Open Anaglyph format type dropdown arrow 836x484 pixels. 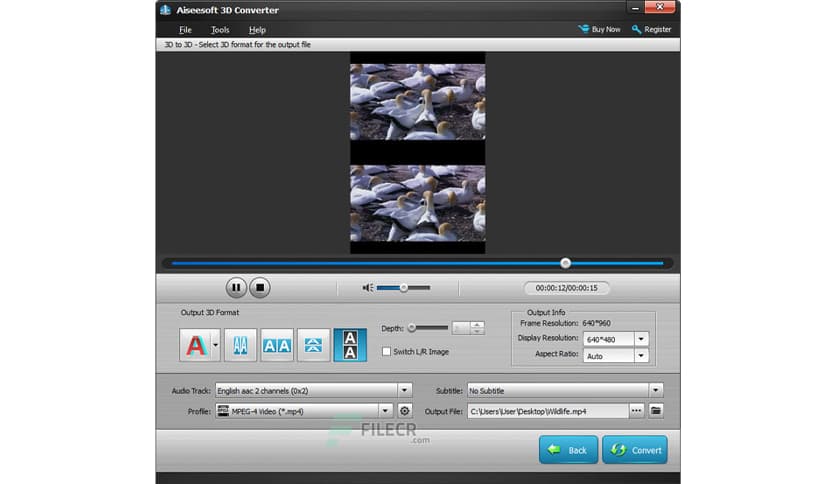[215, 345]
